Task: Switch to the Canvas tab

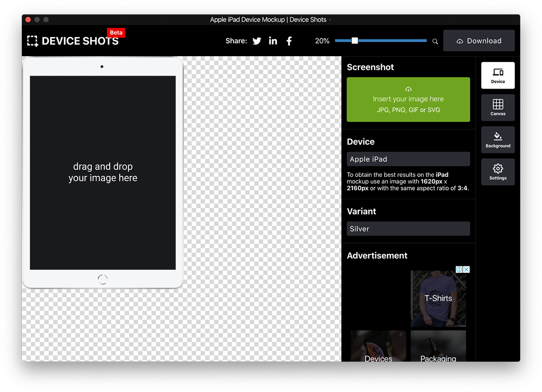Action: point(498,107)
